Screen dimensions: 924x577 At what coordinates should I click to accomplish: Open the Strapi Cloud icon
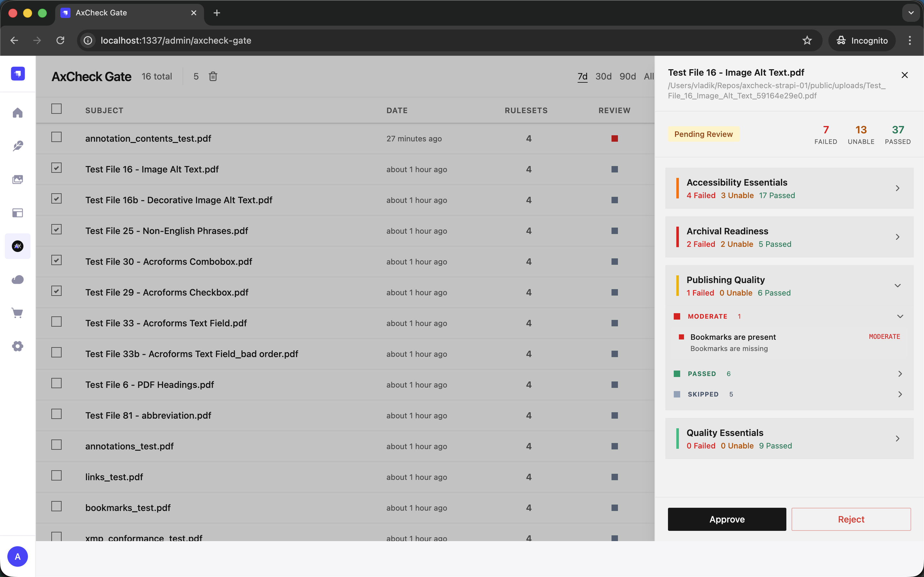click(18, 279)
